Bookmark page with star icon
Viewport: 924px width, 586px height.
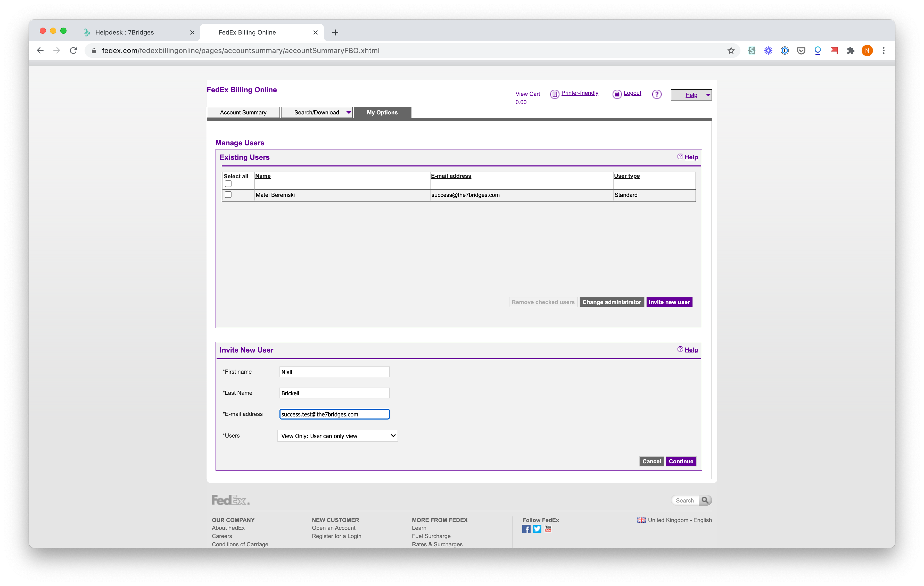731,51
